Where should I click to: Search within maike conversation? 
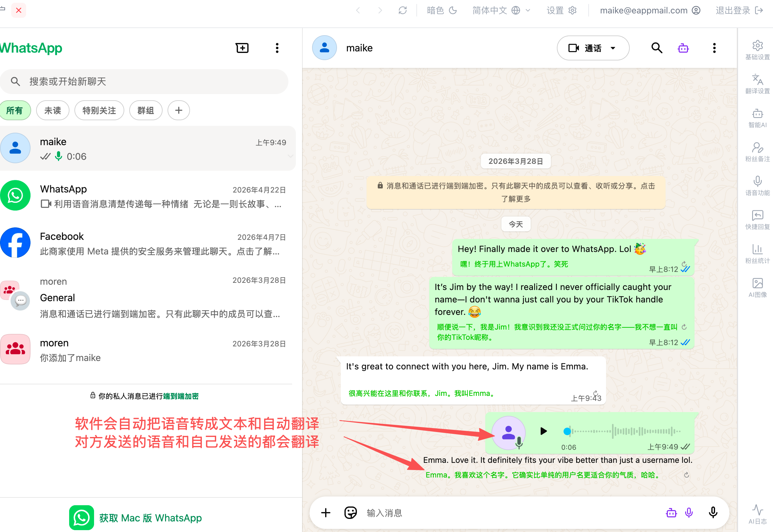pos(656,48)
